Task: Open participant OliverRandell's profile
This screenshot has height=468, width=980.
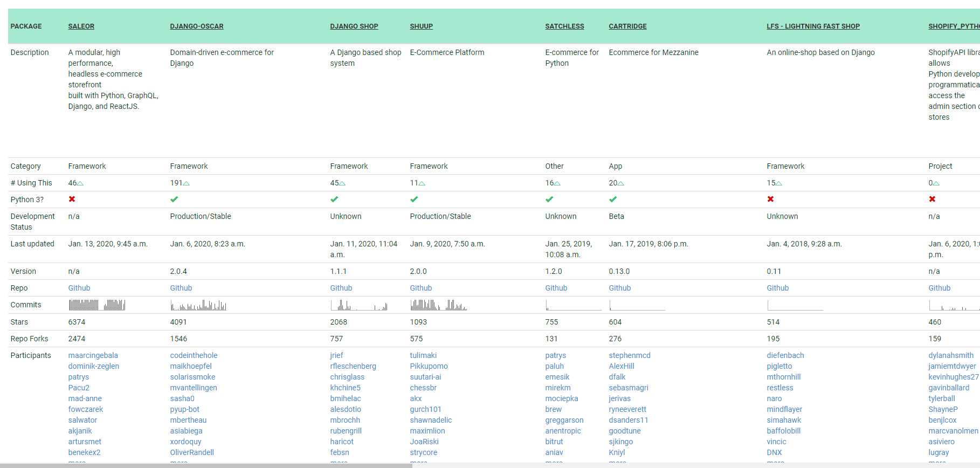Action: (192, 452)
